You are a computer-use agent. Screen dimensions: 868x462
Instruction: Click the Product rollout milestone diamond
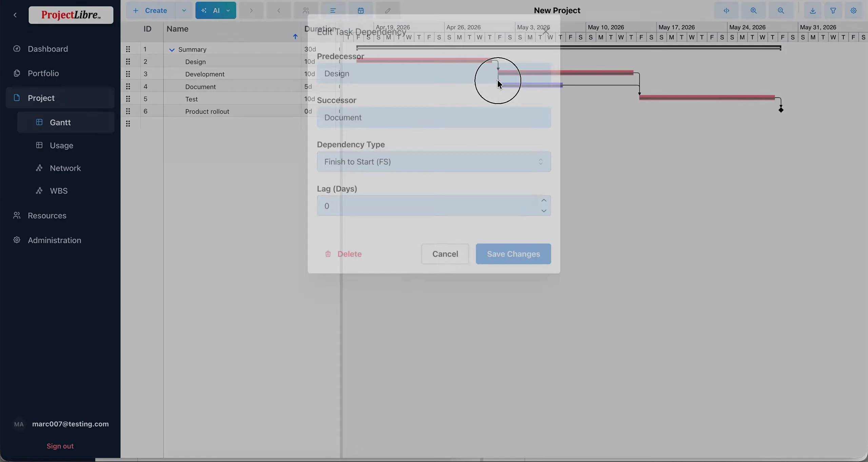pos(781,110)
